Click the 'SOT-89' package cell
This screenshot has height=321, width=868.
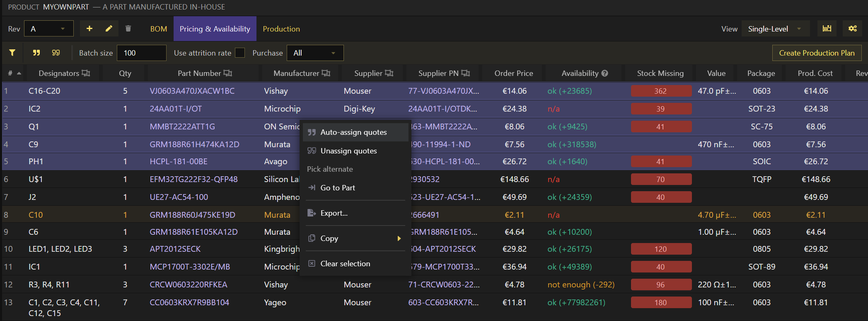(762, 267)
